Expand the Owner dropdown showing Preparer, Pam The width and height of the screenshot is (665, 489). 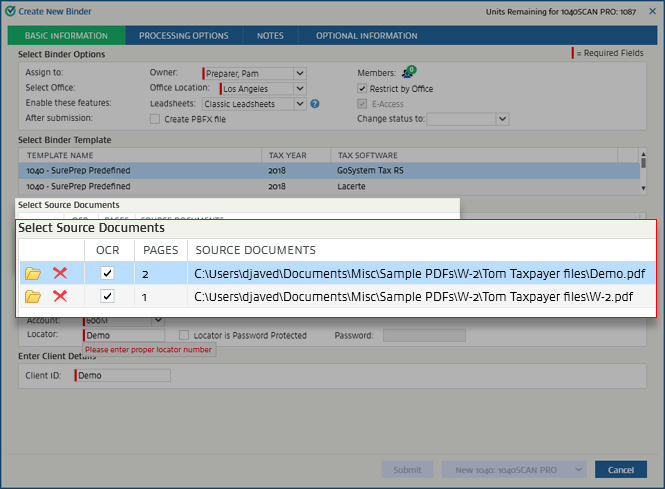pyautogui.click(x=300, y=73)
